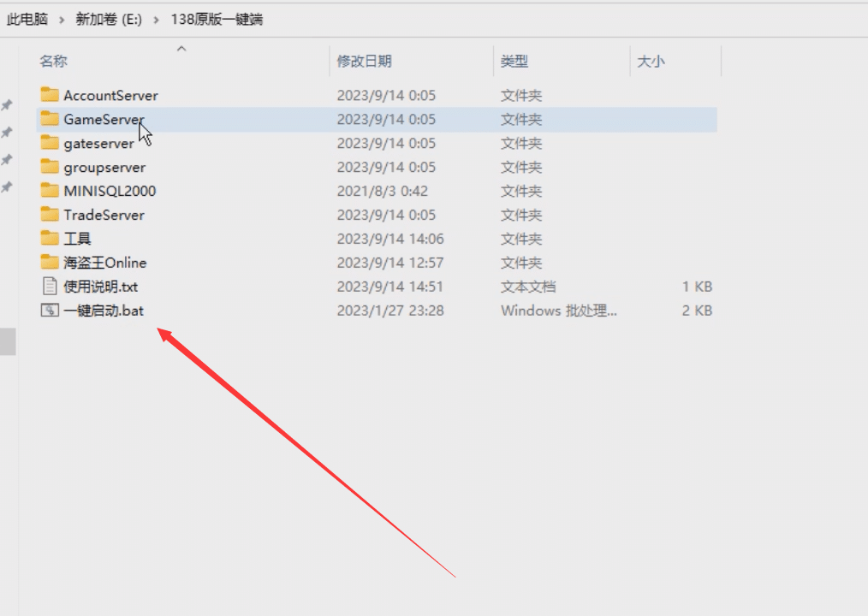The width and height of the screenshot is (868, 616).
Task: Sort files by 名称 column header
Action: pyautogui.click(x=53, y=62)
